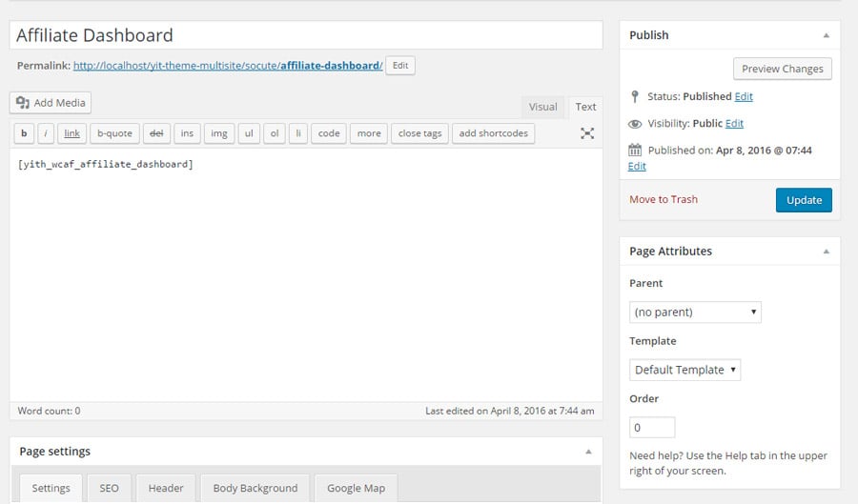Click the Word count: 0 text
858x504 pixels.
click(50, 411)
